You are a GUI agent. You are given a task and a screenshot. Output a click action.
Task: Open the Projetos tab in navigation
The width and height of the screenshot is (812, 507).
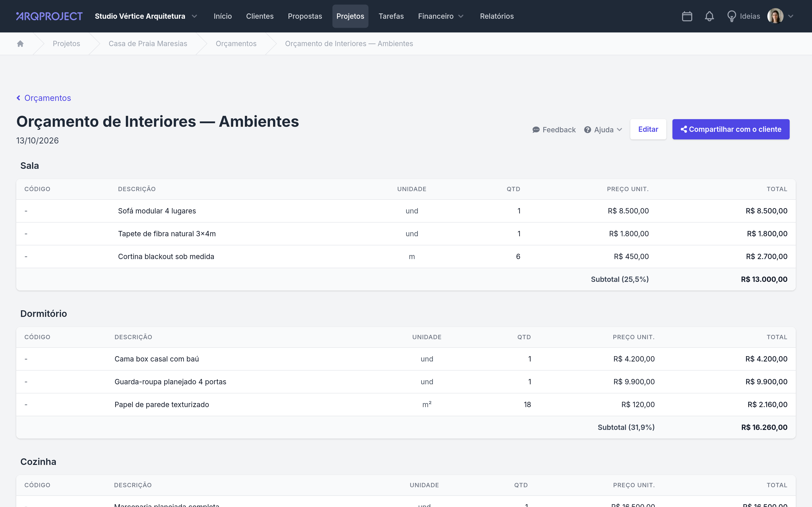click(x=350, y=16)
